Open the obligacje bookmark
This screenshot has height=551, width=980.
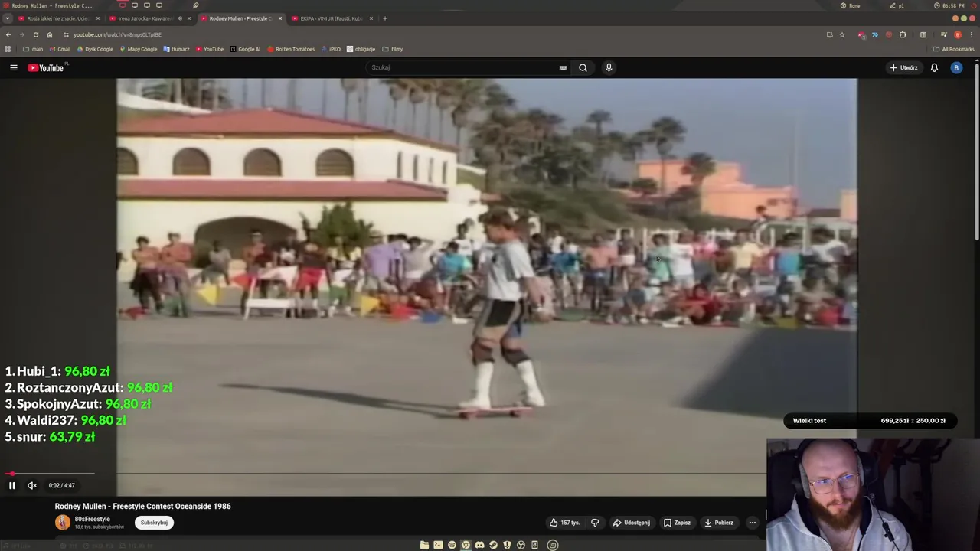[361, 49]
